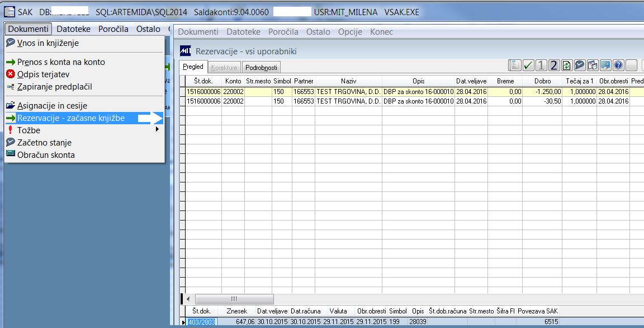Open the Dokumenti menu in SAK window
644x328 pixels.
(x=29, y=29)
